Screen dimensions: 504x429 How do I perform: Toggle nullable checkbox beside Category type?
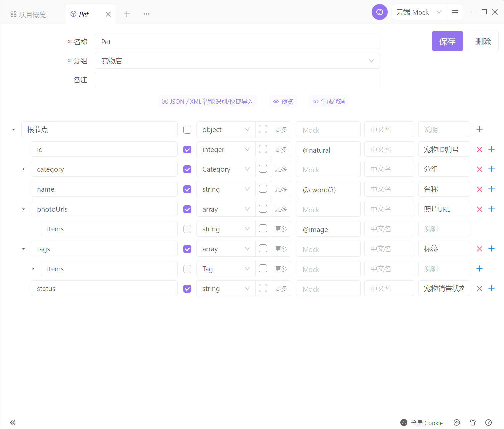263,169
